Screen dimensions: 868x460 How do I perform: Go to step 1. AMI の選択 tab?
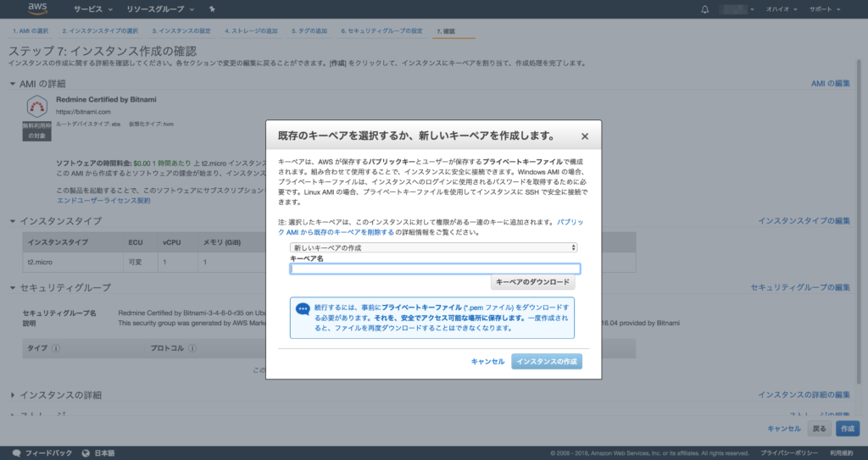coord(31,31)
